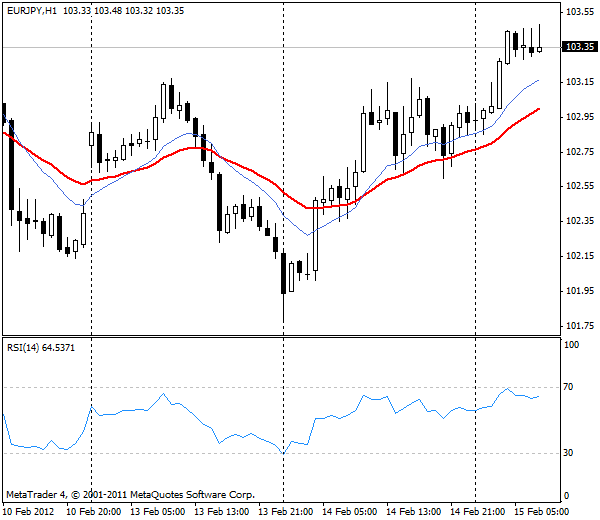Click time axis label 10 Feb 20:00
The height and width of the screenshot is (520, 600).
point(94,512)
